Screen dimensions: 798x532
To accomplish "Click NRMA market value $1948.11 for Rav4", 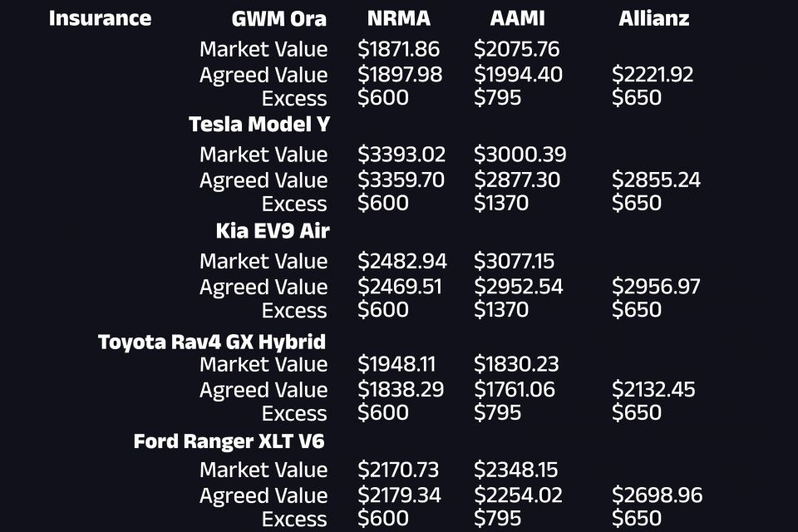I will 397,364.
